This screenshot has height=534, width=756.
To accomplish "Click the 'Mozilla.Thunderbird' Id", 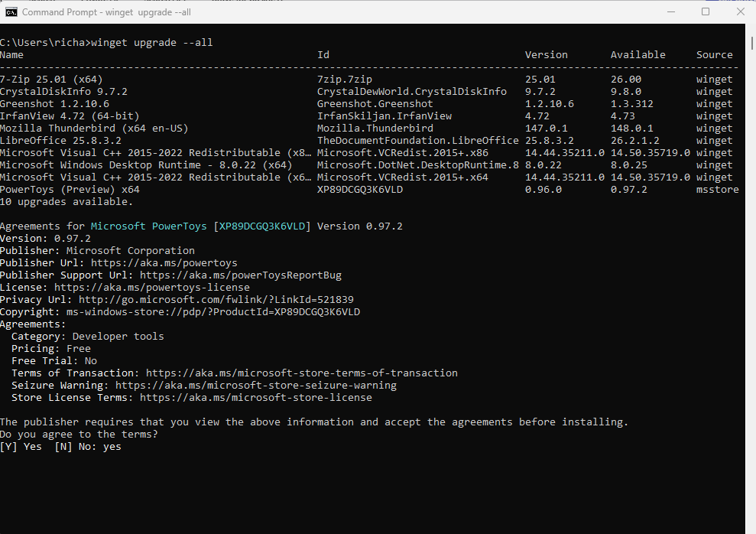I will point(375,129).
